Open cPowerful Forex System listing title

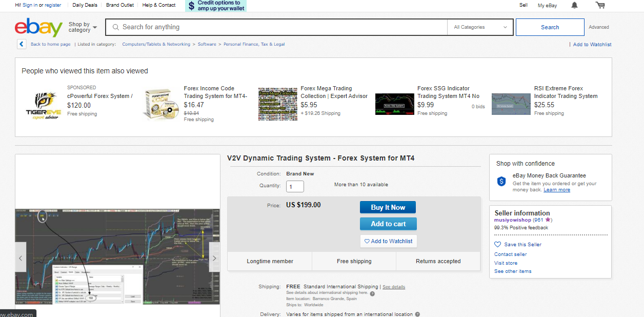(100, 96)
